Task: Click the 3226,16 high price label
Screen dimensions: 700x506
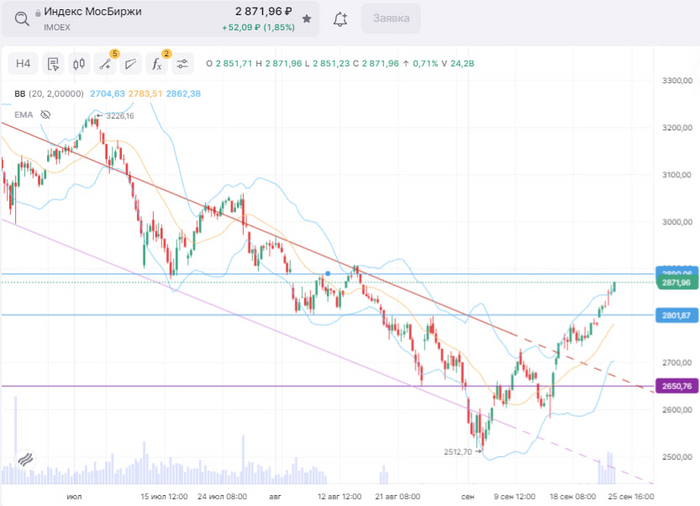Action: click(120, 116)
